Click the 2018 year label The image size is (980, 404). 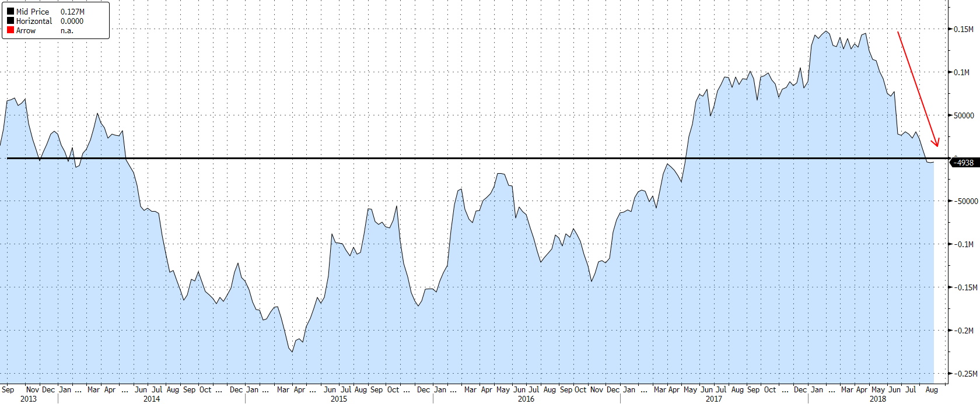point(877,399)
